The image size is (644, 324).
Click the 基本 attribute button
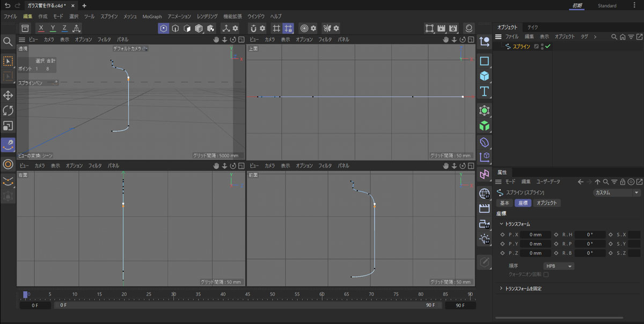[504, 203]
